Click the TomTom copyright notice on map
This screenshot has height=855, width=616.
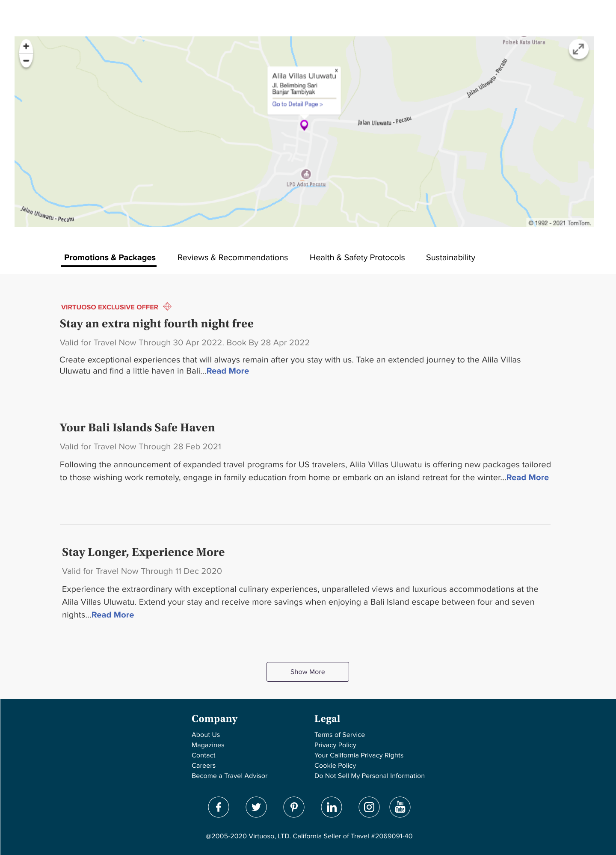(560, 223)
